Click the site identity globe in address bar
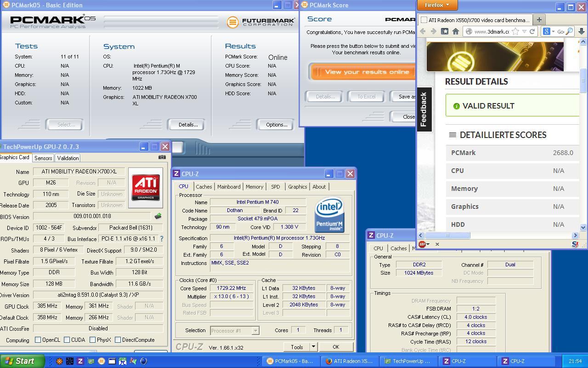 (469, 31)
